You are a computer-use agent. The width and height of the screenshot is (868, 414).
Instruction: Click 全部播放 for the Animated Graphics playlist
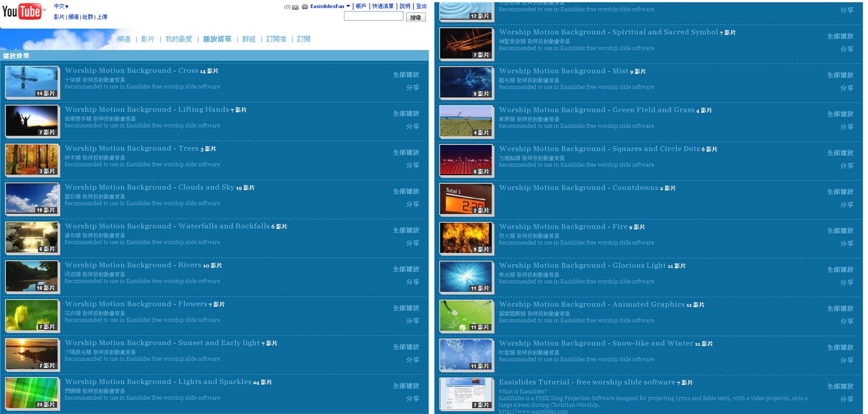(x=840, y=309)
